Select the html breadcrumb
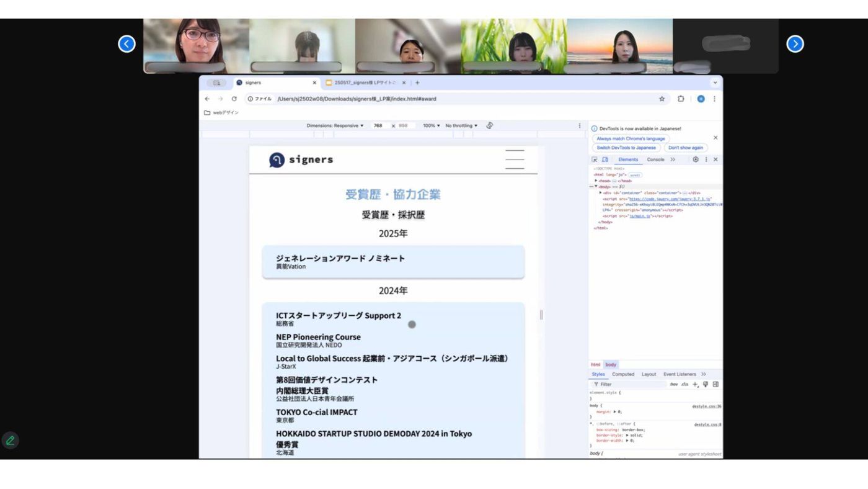868x489 pixels. tap(595, 365)
